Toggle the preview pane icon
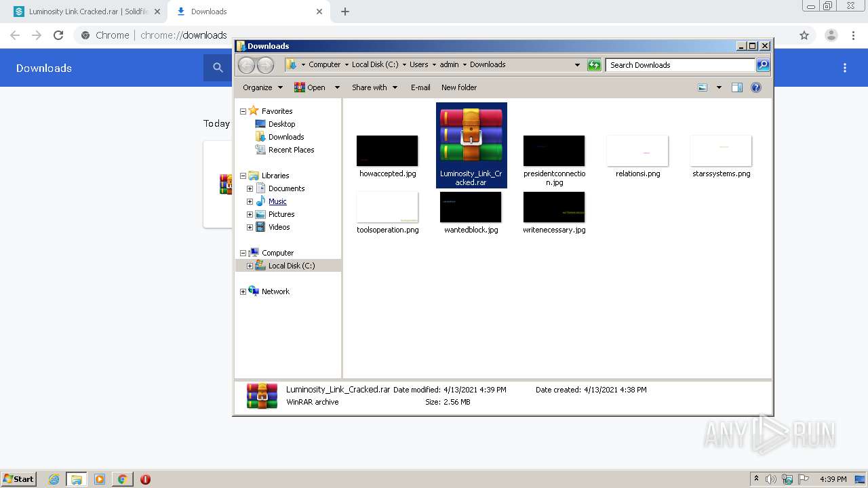This screenshot has width=868, height=488. [x=737, y=87]
